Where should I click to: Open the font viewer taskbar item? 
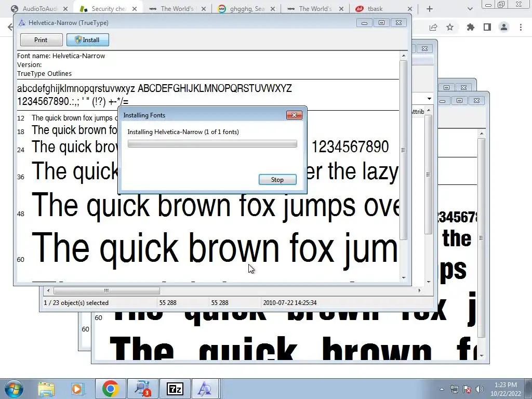205,389
